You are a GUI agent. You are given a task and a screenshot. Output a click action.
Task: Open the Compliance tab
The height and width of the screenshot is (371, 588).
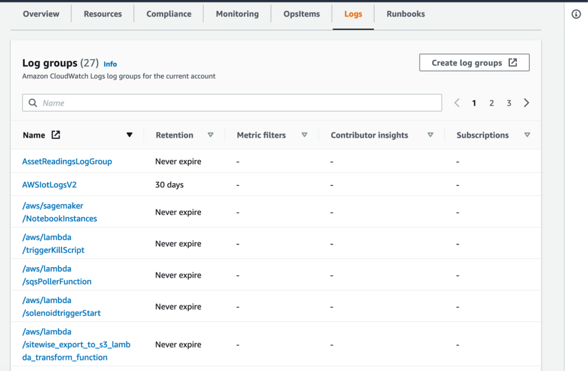pos(168,14)
